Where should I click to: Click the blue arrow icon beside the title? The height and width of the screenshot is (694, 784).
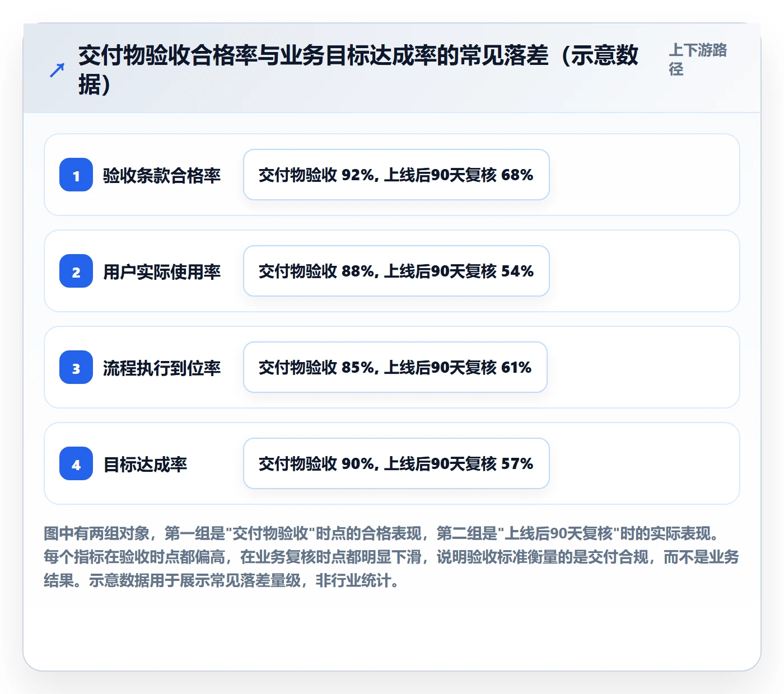pos(57,70)
